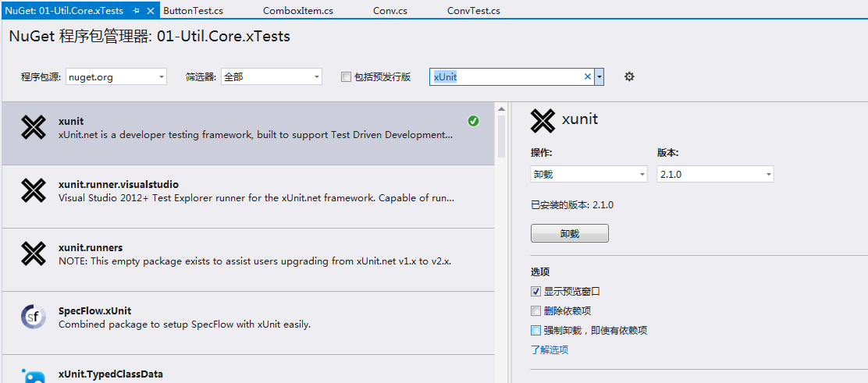Open the 了解选项 learn options link
Image resolution: width=868 pixels, height=383 pixels.
point(550,349)
